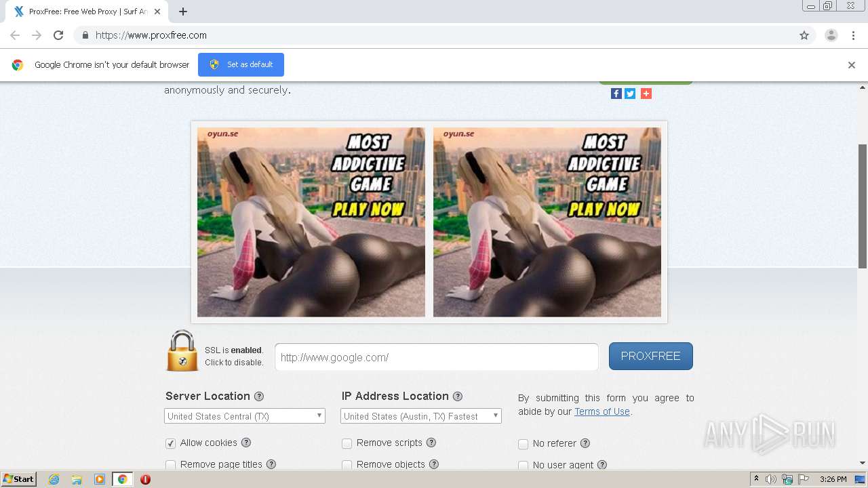The height and width of the screenshot is (488, 868).
Task: Toggle Remove objects checkbox
Action: (347, 465)
